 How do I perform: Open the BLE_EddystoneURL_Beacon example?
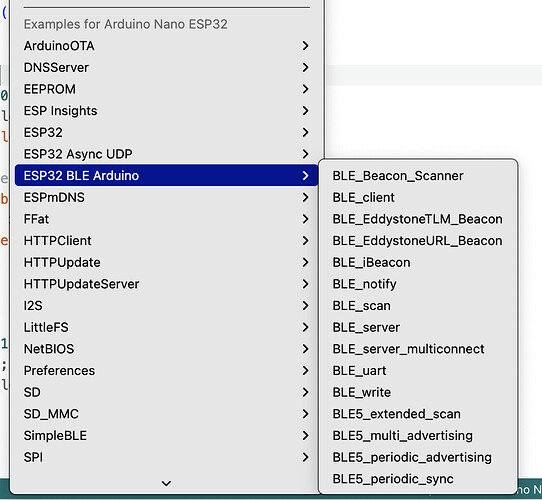point(418,241)
